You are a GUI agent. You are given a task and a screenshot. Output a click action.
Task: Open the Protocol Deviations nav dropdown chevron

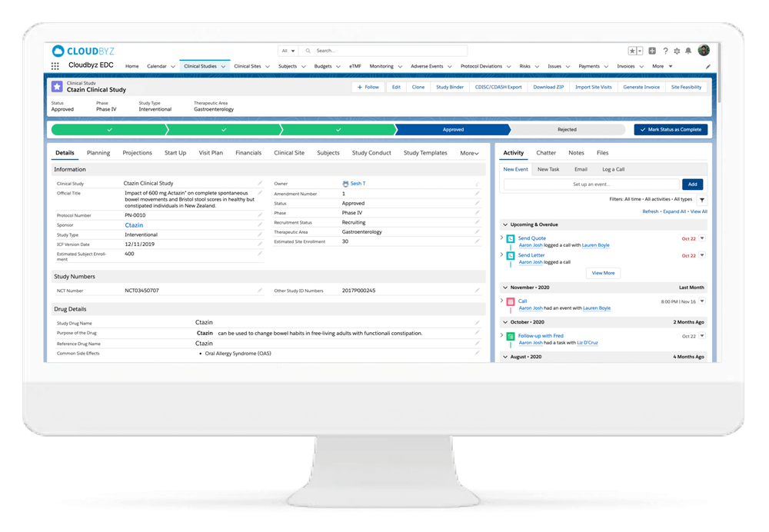[x=508, y=67]
